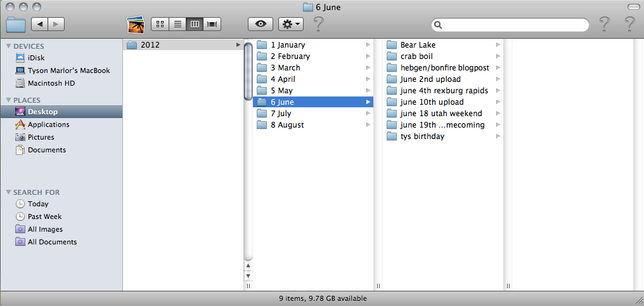Click the first column's vertical scrollbar thumb
Viewport: 644px width, 306px height.
(x=248, y=71)
